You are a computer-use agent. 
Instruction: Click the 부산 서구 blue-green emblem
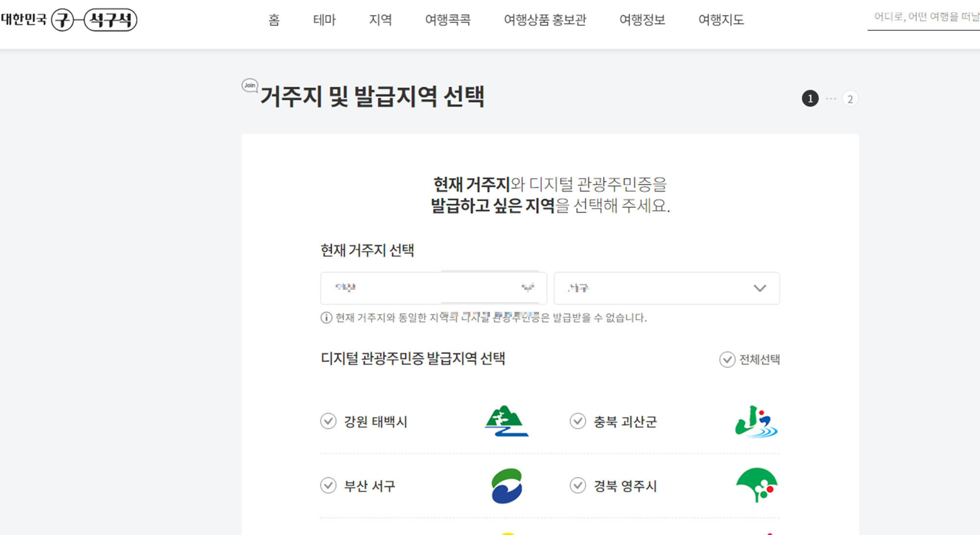tap(507, 485)
